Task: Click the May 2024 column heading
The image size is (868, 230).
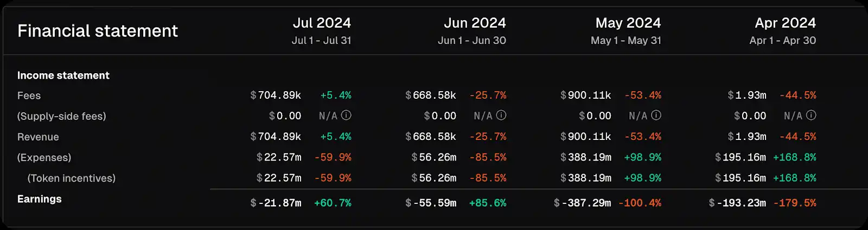Action: (x=628, y=23)
